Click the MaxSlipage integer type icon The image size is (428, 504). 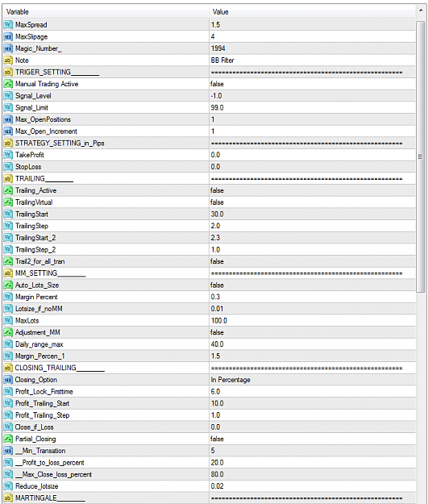[8, 36]
